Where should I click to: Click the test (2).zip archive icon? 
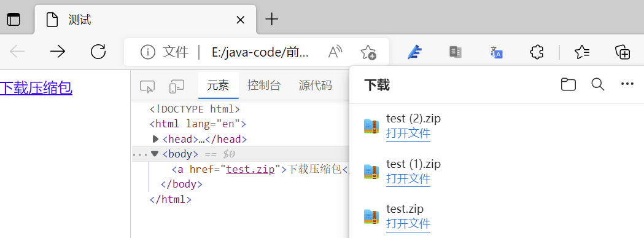[371, 126]
